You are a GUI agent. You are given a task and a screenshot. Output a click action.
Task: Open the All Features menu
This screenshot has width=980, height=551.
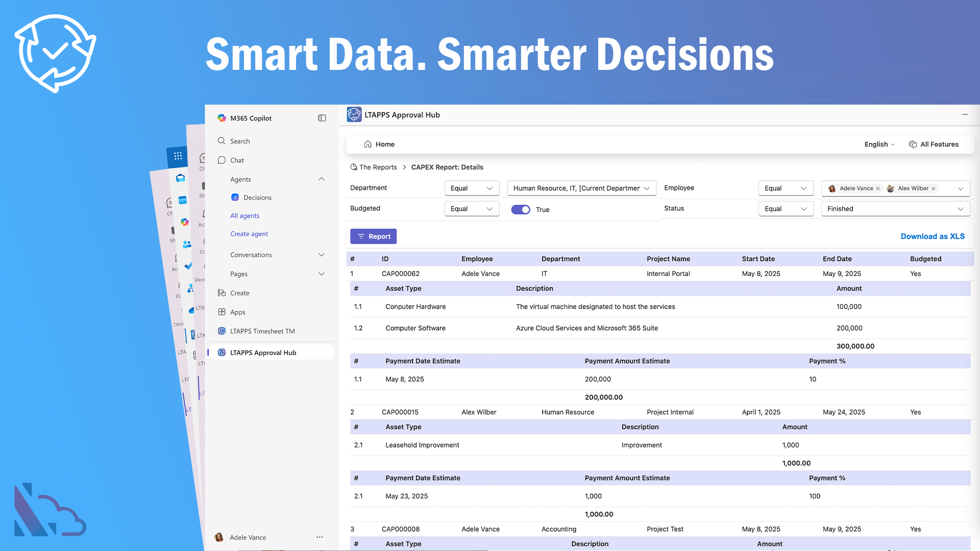934,144
